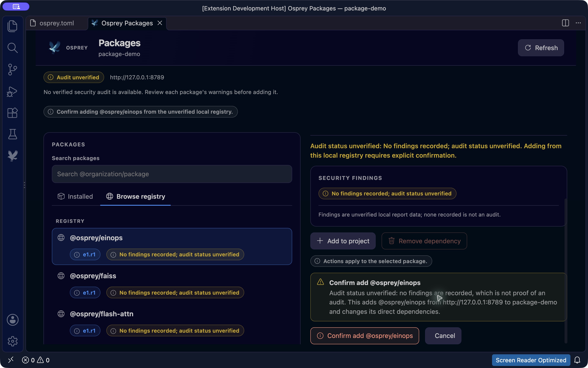Focus the Search @organization/package field
The image size is (588, 368).
click(x=172, y=174)
